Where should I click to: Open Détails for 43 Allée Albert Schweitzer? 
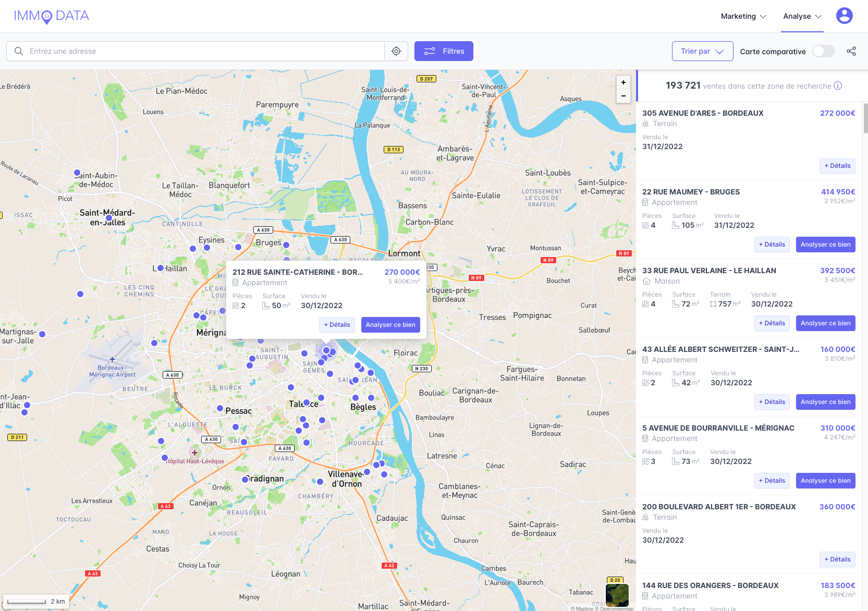[x=772, y=402]
